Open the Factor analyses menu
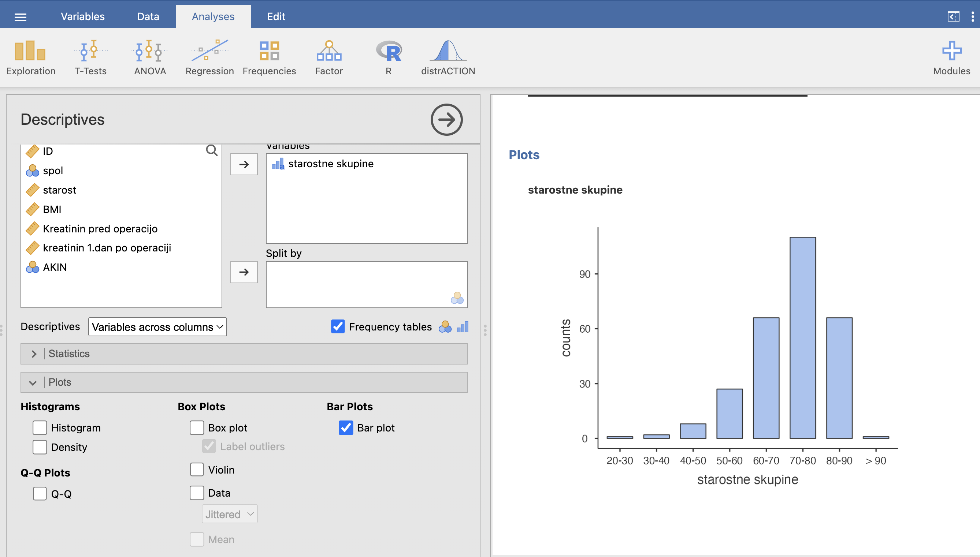The height and width of the screenshot is (557, 980). point(329,57)
